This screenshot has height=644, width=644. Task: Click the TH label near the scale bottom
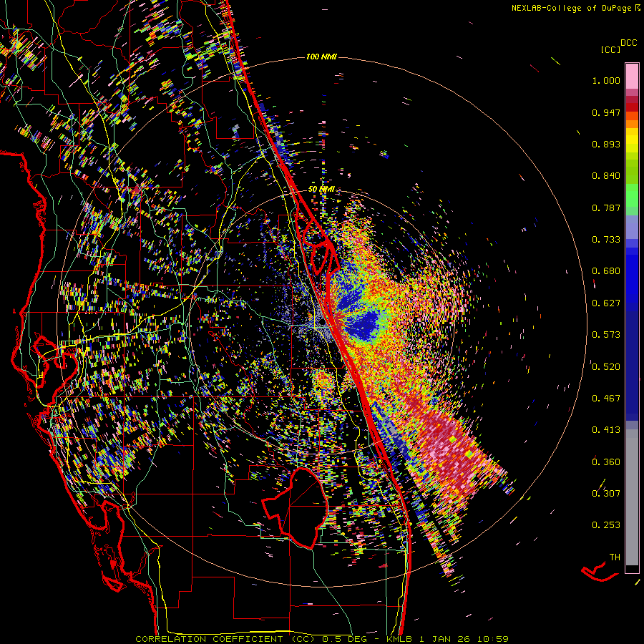pos(615,557)
